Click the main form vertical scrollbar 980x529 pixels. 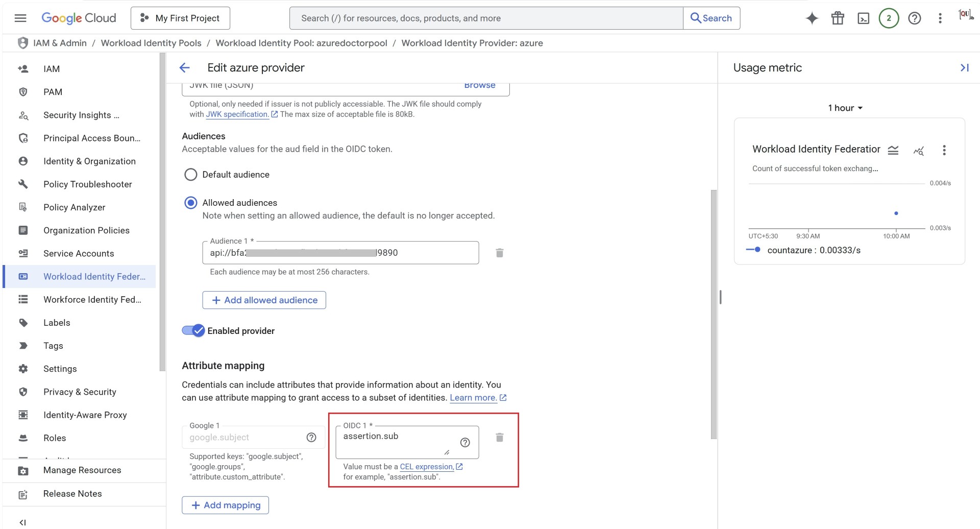[714, 314]
